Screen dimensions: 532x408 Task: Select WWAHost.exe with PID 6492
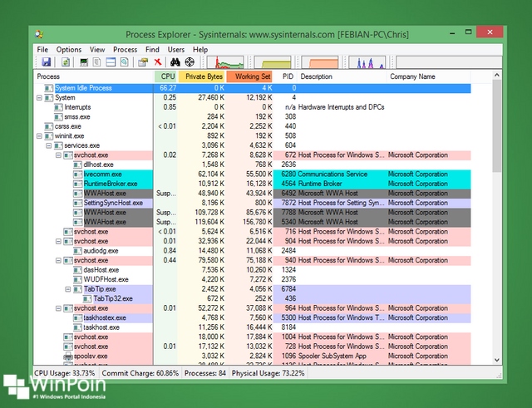tap(253, 194)
